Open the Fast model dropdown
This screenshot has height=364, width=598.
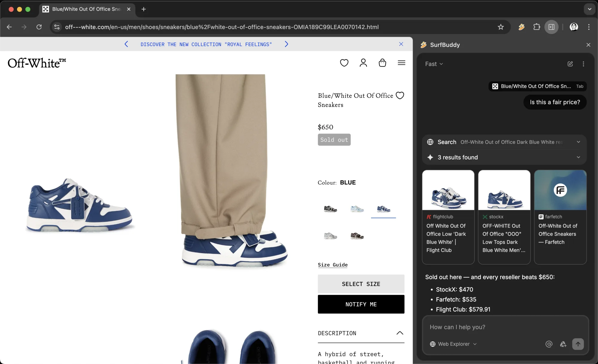click(x=434, y=64)
